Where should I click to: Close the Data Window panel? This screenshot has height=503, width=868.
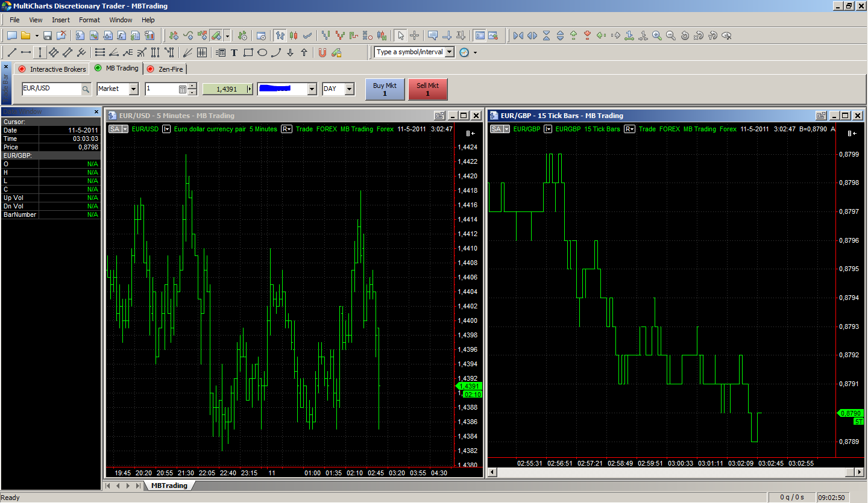pos(96,112)
